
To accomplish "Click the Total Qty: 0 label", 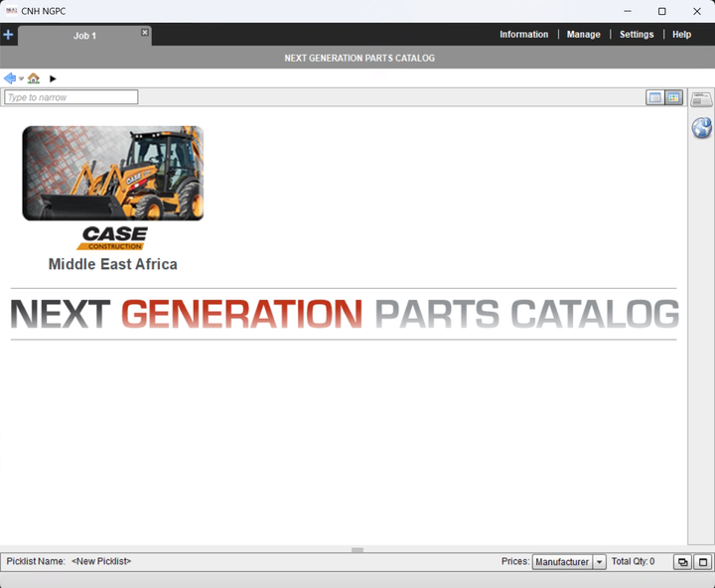I will click(633, 561).
